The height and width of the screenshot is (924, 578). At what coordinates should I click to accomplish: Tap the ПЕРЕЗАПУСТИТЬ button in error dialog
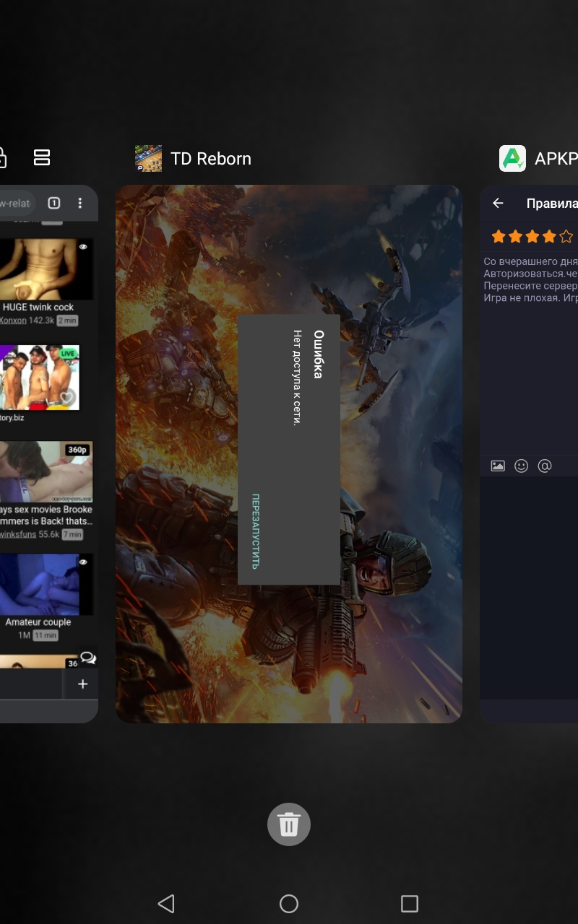pyautogui.click(x=255, y=531)
